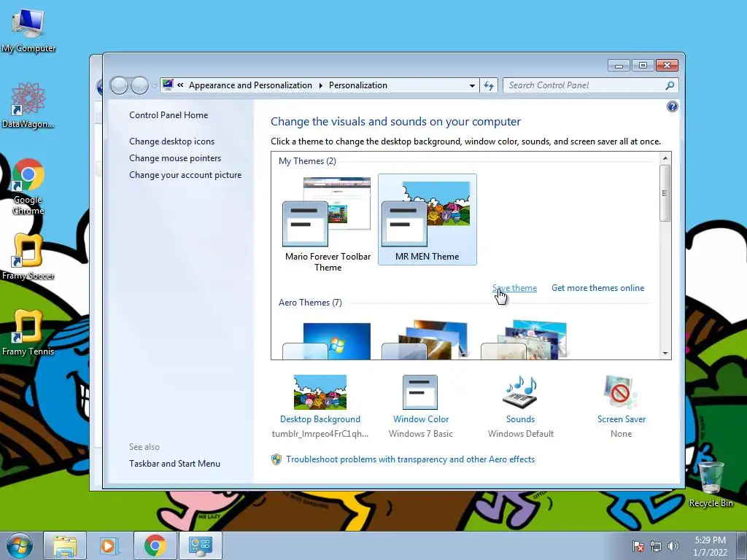747x560 pixels.
Task: Click the Desktop Background text link
Action: point(320,419)
